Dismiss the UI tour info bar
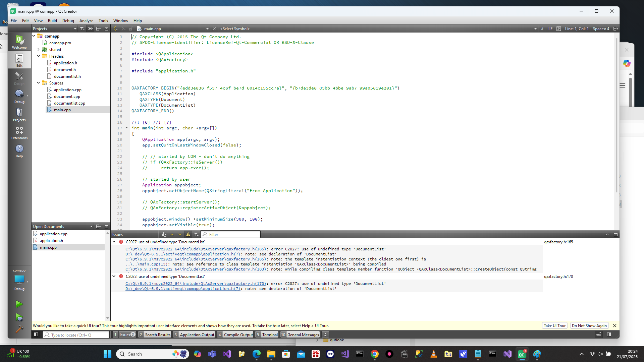The image size is (644, 362). pyautogui.click(x=614, y=325)
